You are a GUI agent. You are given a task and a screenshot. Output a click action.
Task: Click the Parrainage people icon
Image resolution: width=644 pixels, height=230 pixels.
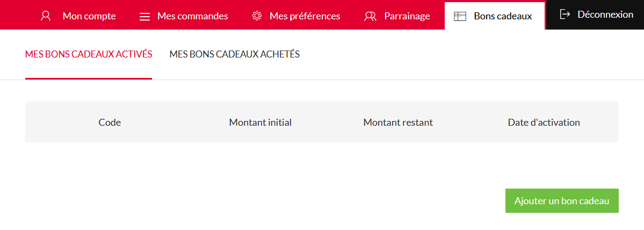pos(370,16)
